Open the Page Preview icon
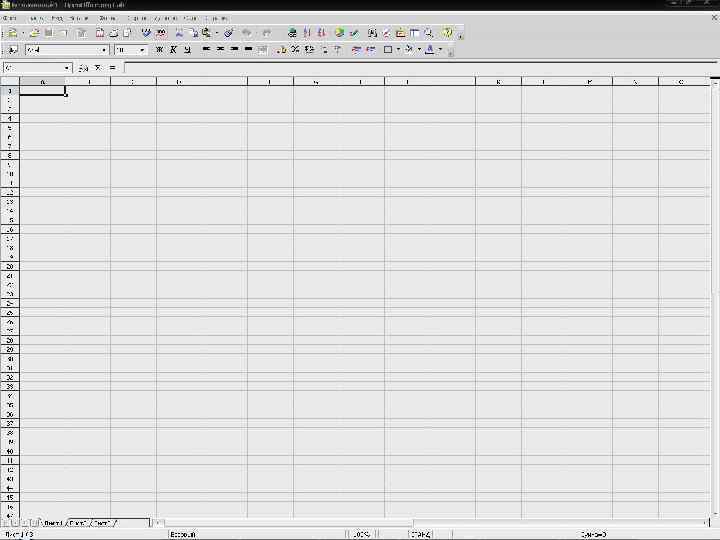Viewport: 720px width, 540px height. 128,33
